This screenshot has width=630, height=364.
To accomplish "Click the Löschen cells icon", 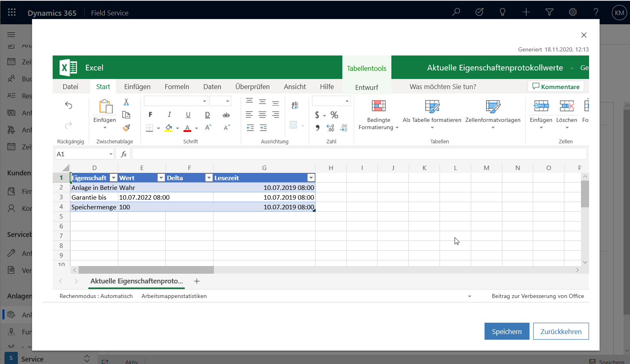I will click(566, 106).
